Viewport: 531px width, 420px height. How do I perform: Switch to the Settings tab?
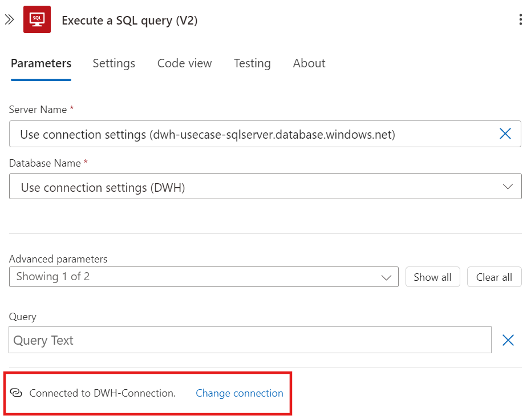pos(114,63)
